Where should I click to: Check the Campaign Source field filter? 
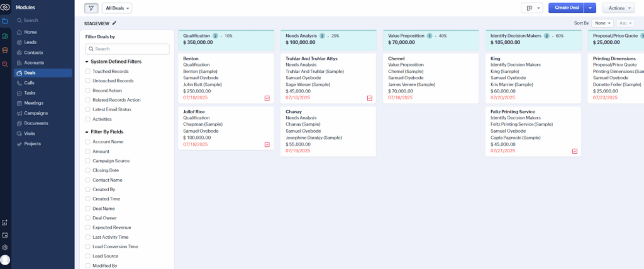[87, 161]
